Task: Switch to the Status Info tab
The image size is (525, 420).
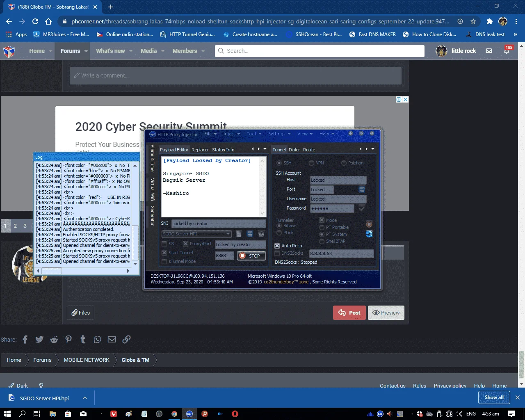Action: click(223, 150)
